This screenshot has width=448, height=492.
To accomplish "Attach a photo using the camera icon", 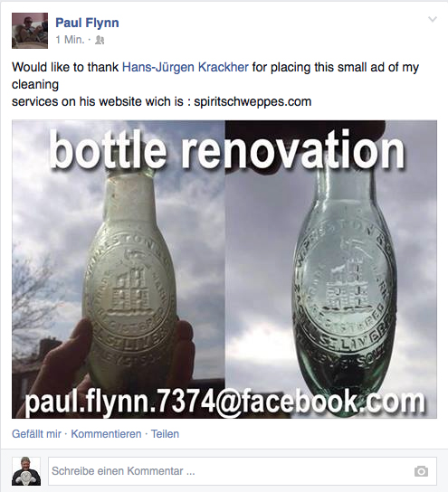I will click(421, 471).
